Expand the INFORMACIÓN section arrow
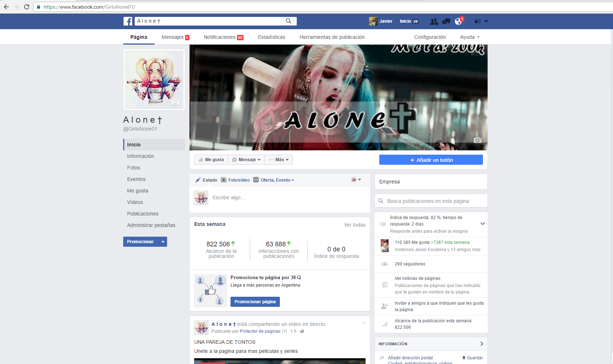 tap(482, 344)
